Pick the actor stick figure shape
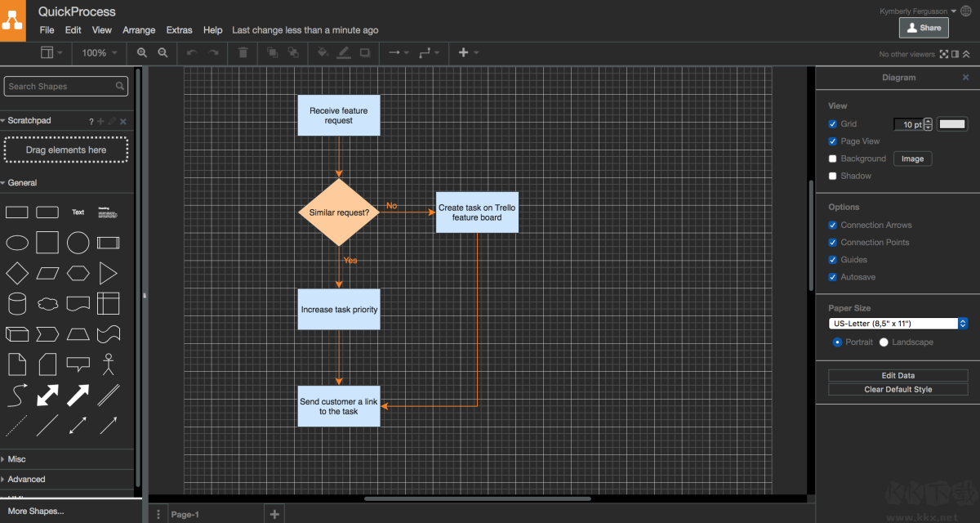980x523 pixels. point(109,364)
